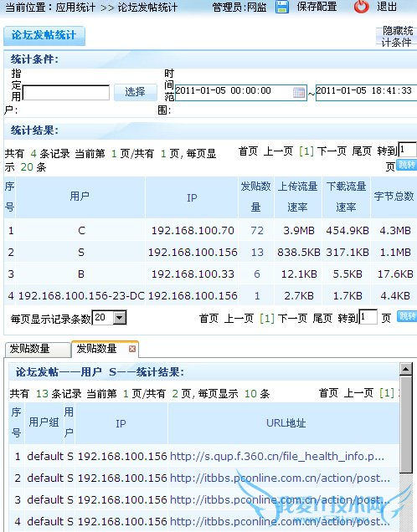The height and width of the screenshot is (532, 417).
Task: Click post count 13 for user S
Action: tap(257, 253)
